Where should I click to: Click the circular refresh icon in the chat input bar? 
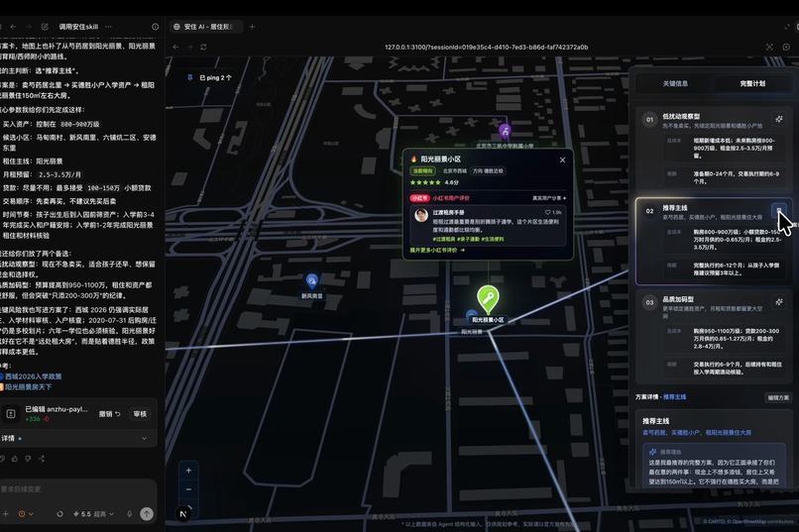(59, 514)
